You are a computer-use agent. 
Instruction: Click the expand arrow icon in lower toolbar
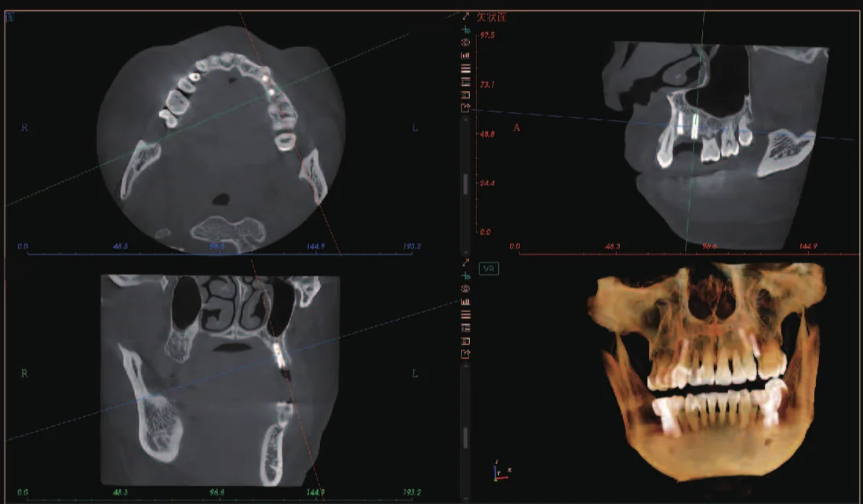click(x=465, y=263)
